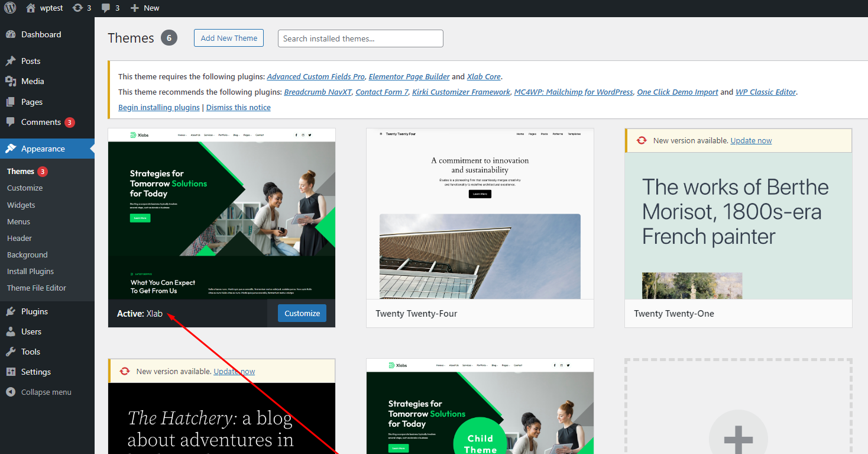Screen dimensions: 868x454
Task: Dismiss the required plugins notice
Action: (x=238, y=107)
